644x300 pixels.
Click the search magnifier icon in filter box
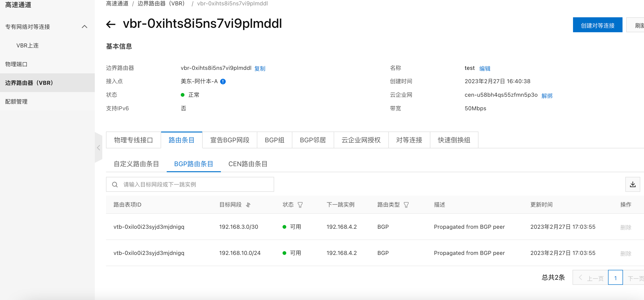tap(115, 185)
